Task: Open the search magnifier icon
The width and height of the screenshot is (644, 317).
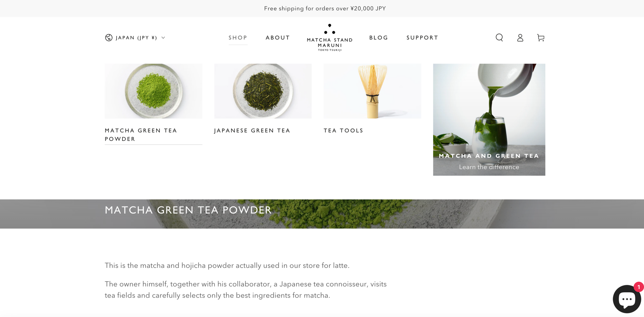Action: tap(499, 38)
